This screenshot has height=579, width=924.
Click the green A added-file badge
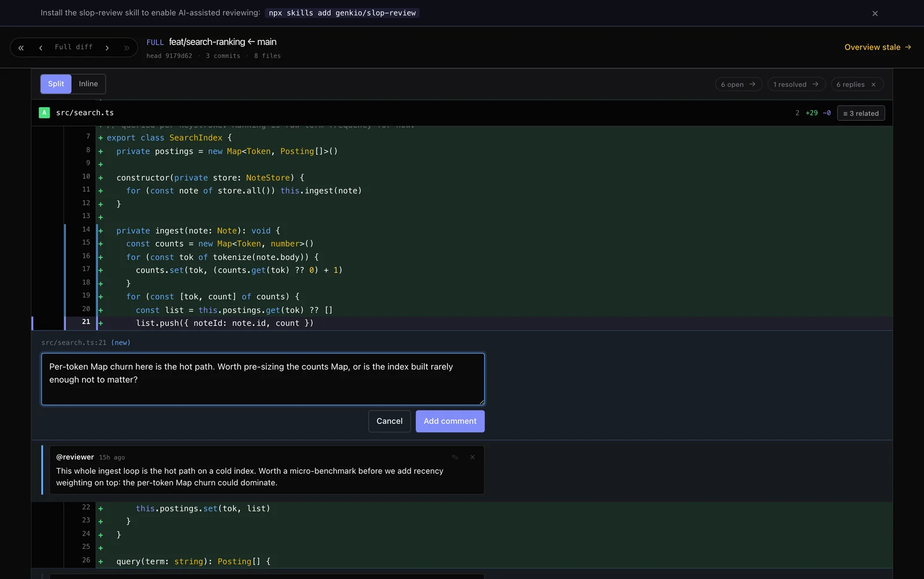click(44, 113)
